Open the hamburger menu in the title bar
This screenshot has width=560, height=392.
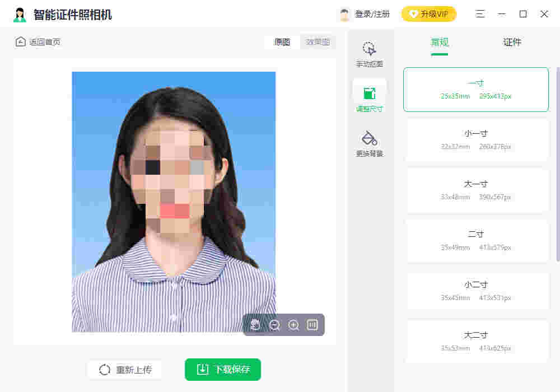(480, 14)
